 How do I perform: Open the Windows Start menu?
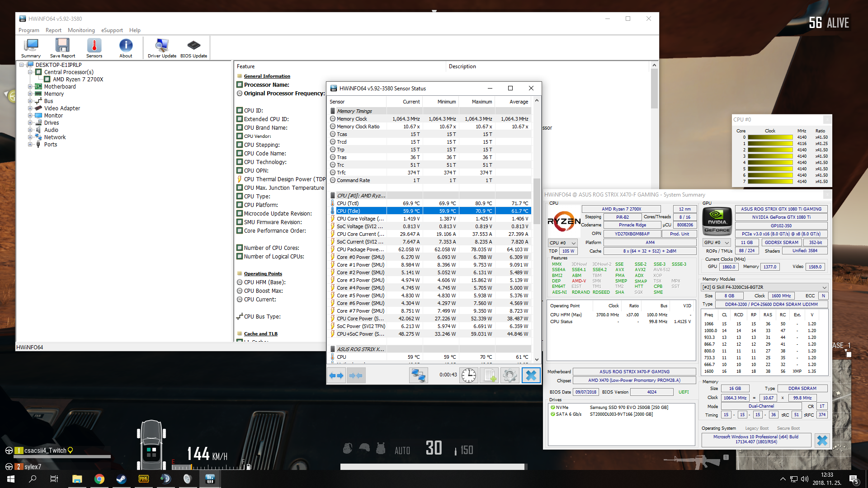(x=11, y=479)
